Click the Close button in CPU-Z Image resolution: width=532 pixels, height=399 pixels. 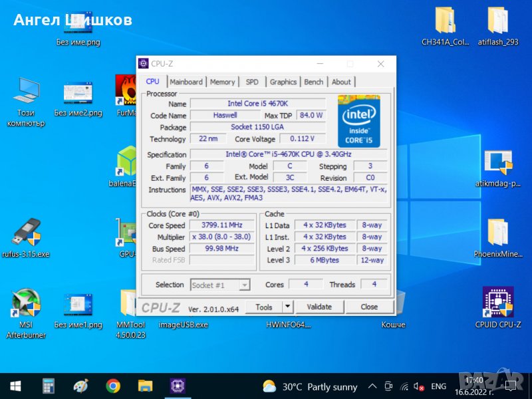(369, 307)
